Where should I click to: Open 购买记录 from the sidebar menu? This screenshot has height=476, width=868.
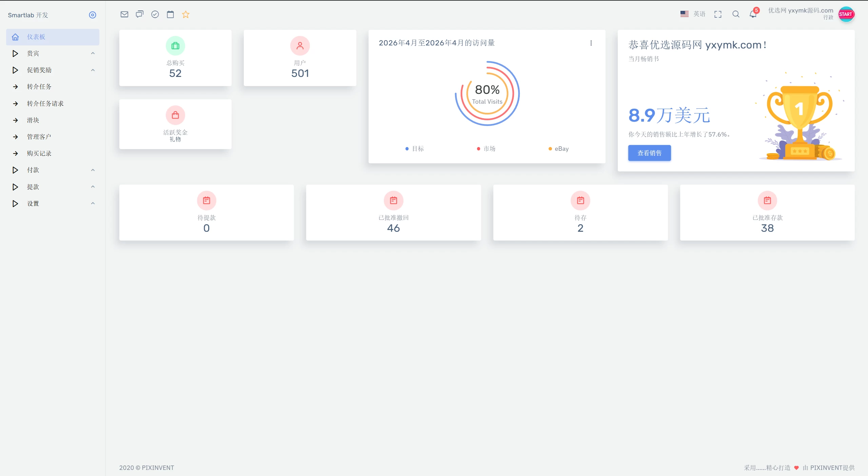39,153
